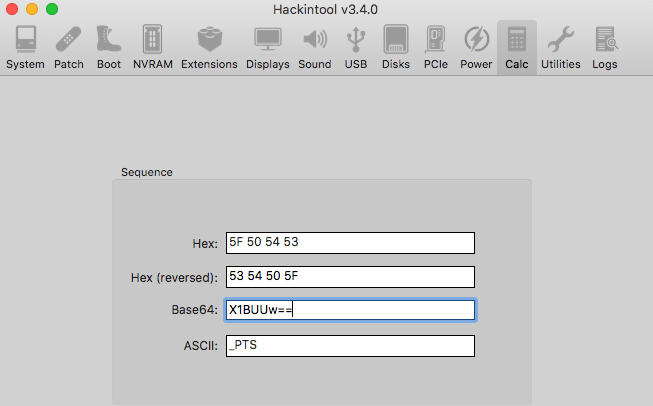Click the ASCII input field
This screenshot has width=653, height=406.
pyautogui.click(x=350, y=346)
